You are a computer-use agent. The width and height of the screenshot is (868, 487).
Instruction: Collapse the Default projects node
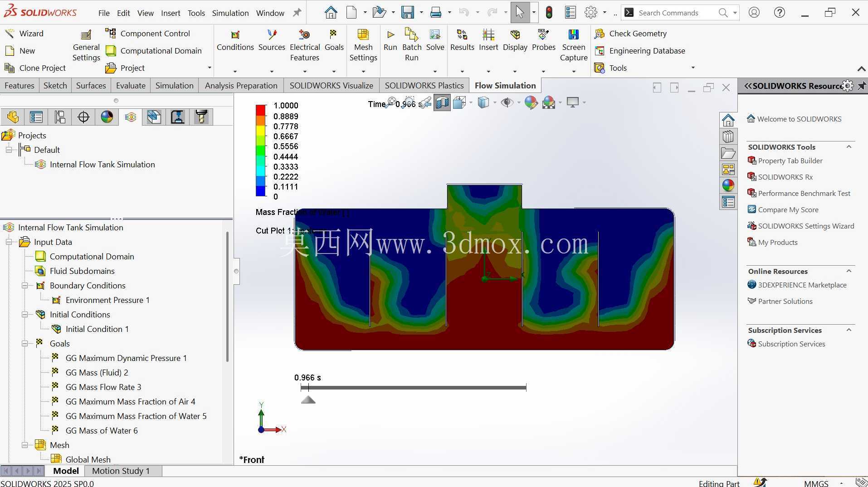pyautogui.click(x=9, y=150)
